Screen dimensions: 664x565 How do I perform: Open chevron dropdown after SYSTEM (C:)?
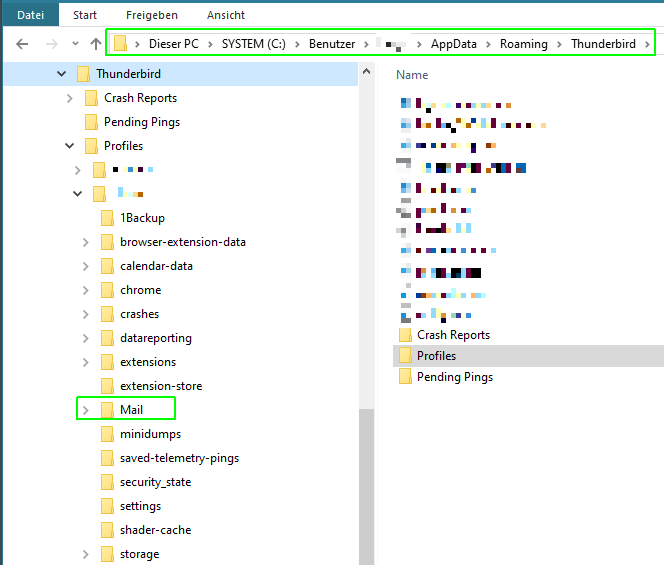tap(297, 44)
